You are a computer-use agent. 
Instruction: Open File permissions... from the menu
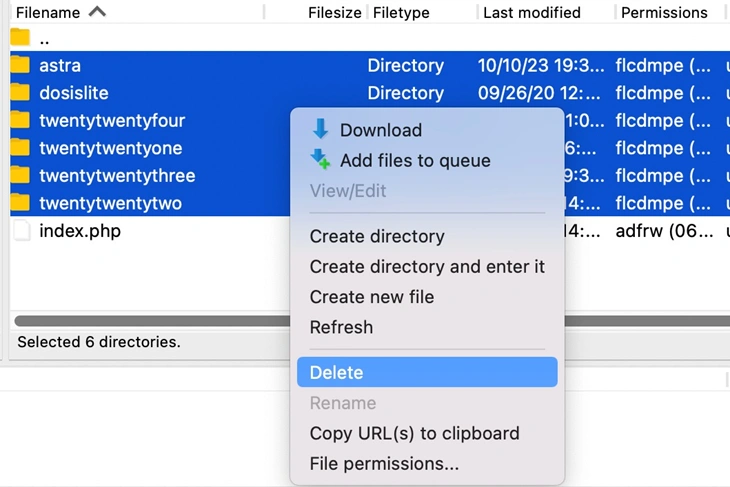427,463
